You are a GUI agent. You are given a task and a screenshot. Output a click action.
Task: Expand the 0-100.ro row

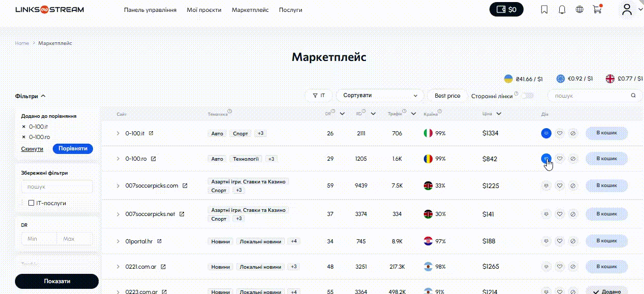click(118, 159)
